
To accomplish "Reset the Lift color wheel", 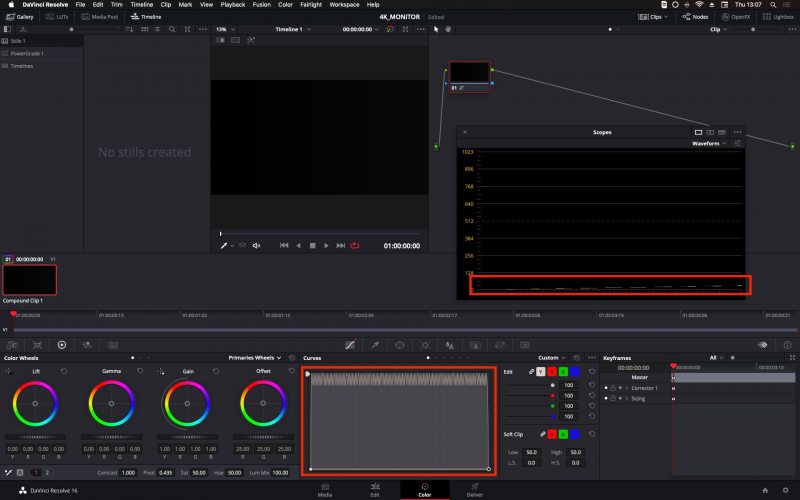I will click(64, 370).
